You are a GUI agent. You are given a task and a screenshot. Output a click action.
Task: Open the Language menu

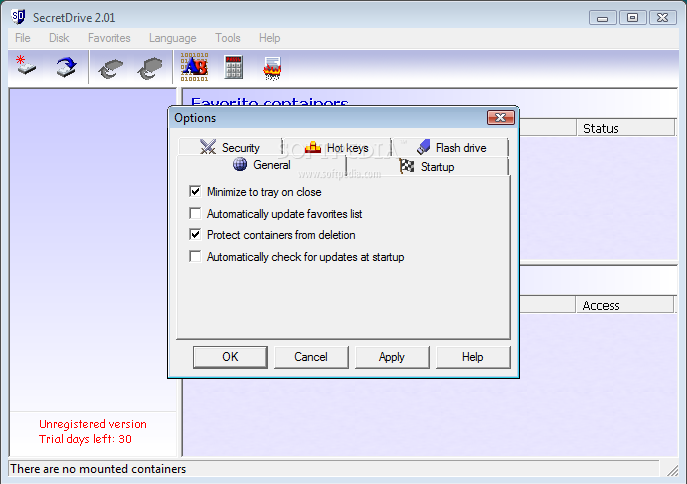(x=173, y=38)
